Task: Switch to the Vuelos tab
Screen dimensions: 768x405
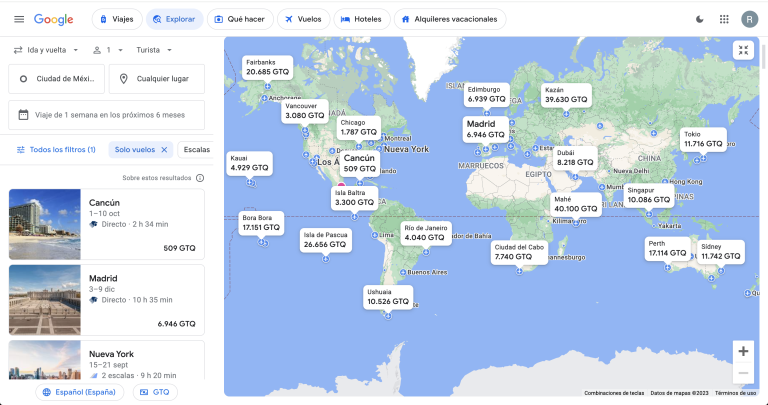Action: click(x=302, y=19)
